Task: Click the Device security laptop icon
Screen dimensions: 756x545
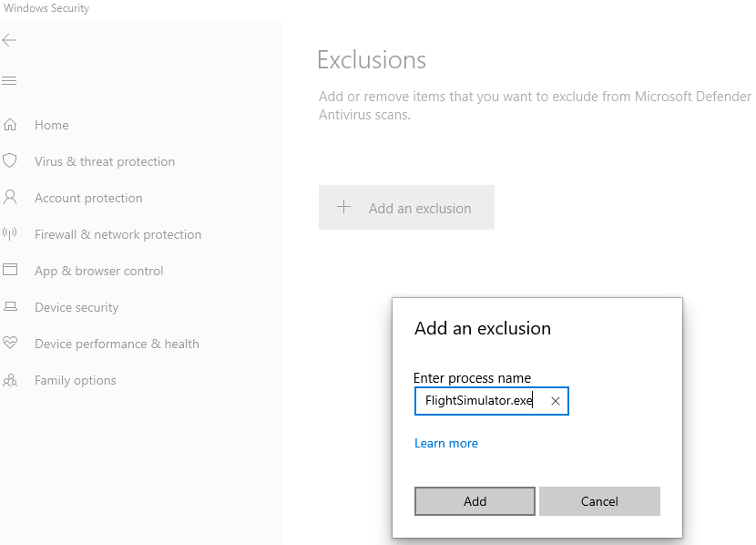Action: (x=11, y=307)
